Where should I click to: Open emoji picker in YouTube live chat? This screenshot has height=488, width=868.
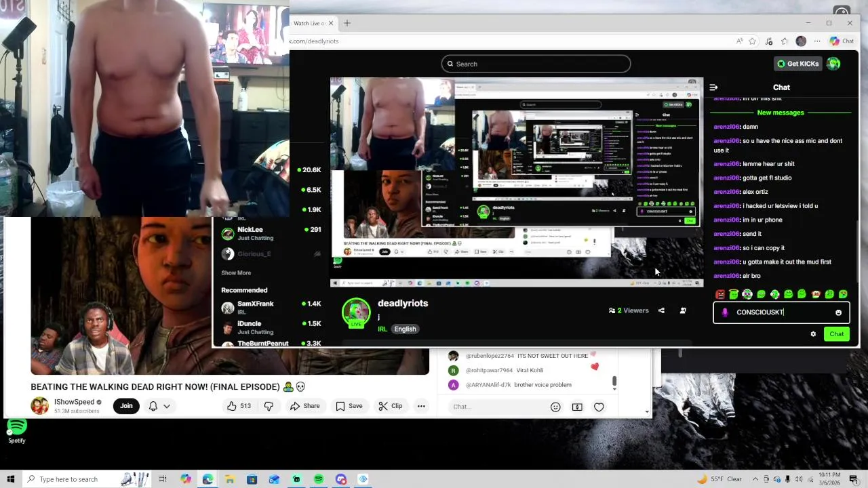point(555,407)
